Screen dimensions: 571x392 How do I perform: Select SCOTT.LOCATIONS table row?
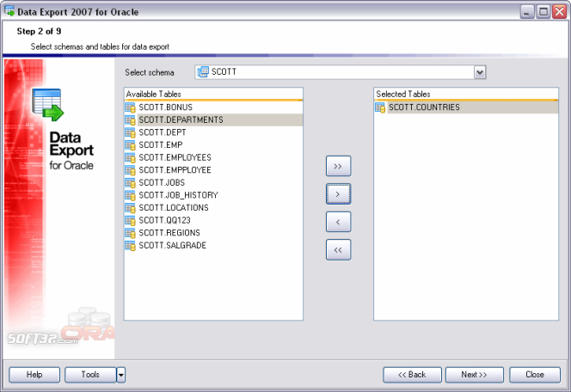[213, 208]
